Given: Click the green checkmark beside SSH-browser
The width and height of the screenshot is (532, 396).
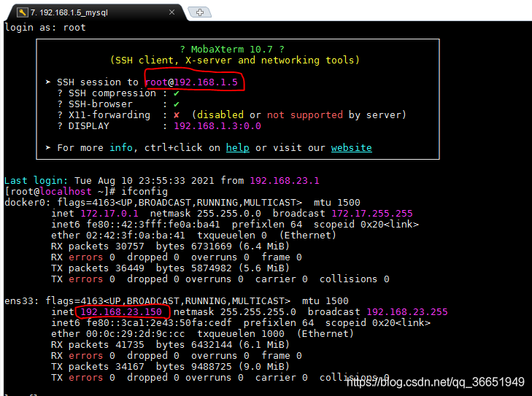Looking at the screenshot, I should click(177, 104).
